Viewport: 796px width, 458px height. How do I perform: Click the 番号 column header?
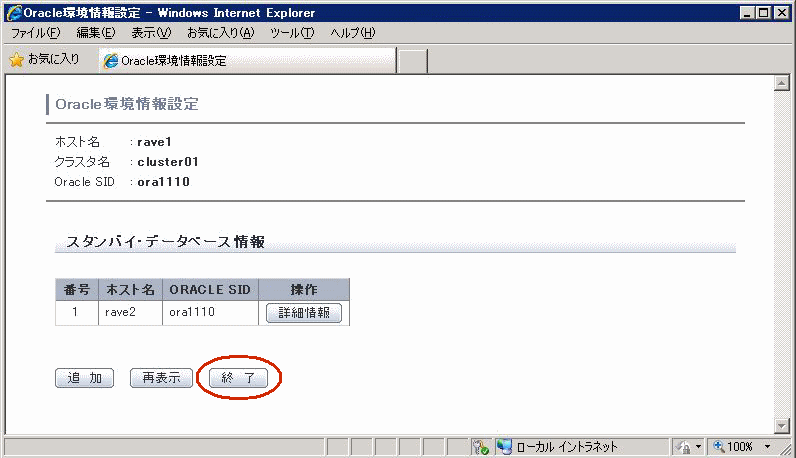tap(77, 289)
